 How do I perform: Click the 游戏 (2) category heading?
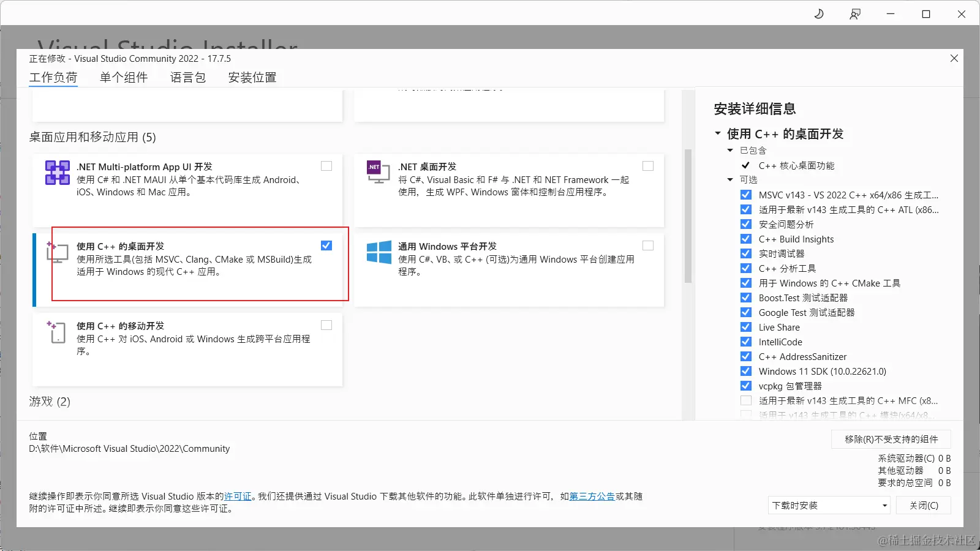(50, 402)
